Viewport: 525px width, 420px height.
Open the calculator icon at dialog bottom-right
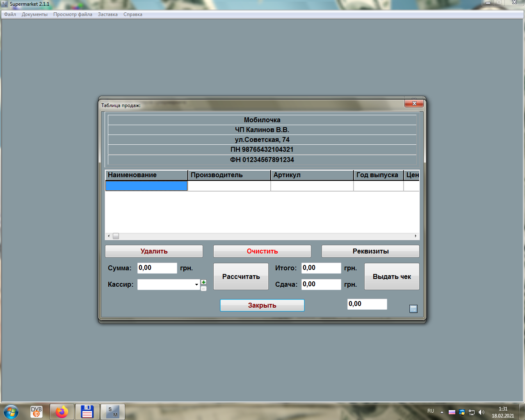(x=413, y=309)
